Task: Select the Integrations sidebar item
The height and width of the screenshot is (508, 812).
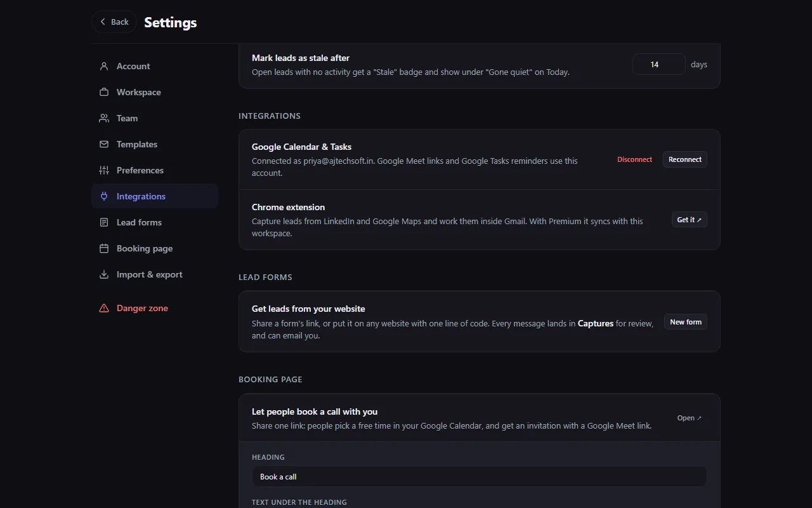Action: click(x=155, y=196)
